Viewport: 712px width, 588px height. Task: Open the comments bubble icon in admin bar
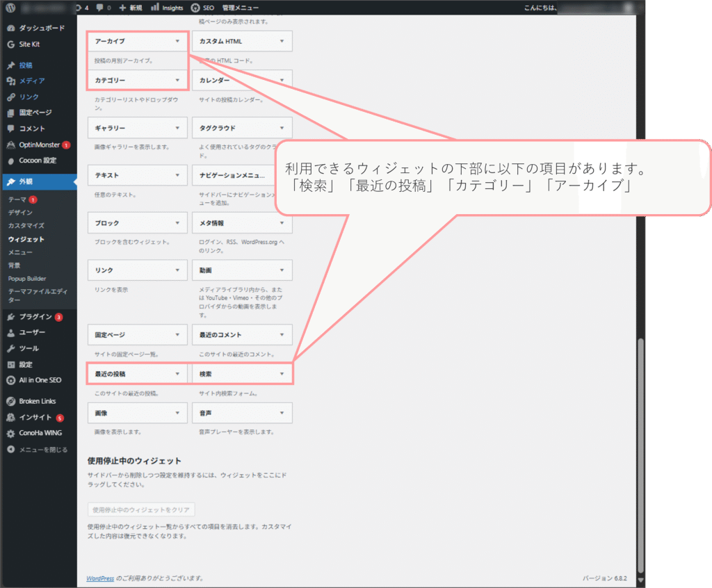click(x=101, y=8)
